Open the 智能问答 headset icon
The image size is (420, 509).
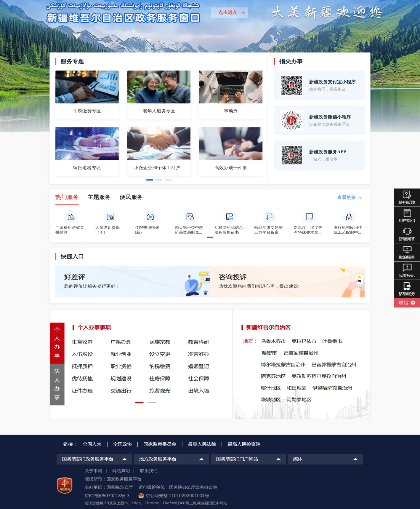407,231
